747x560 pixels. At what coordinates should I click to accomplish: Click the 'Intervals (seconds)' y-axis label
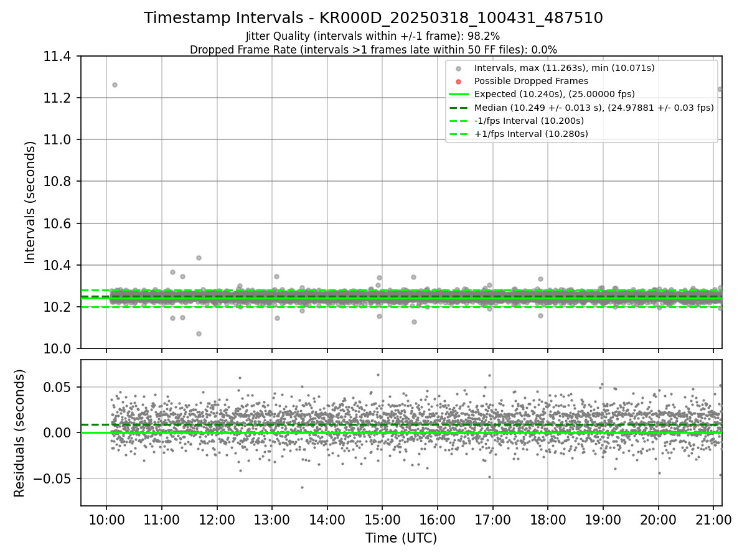(x=31, y=202)
